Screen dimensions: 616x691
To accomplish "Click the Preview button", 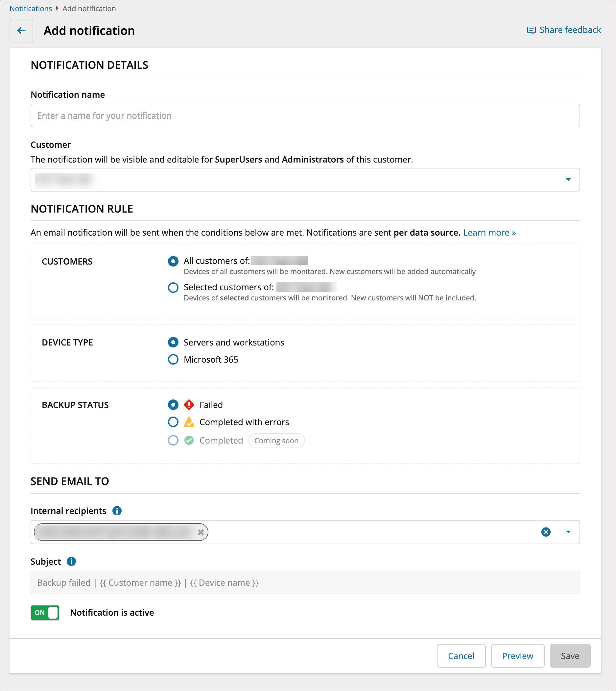I will point(517,656).
